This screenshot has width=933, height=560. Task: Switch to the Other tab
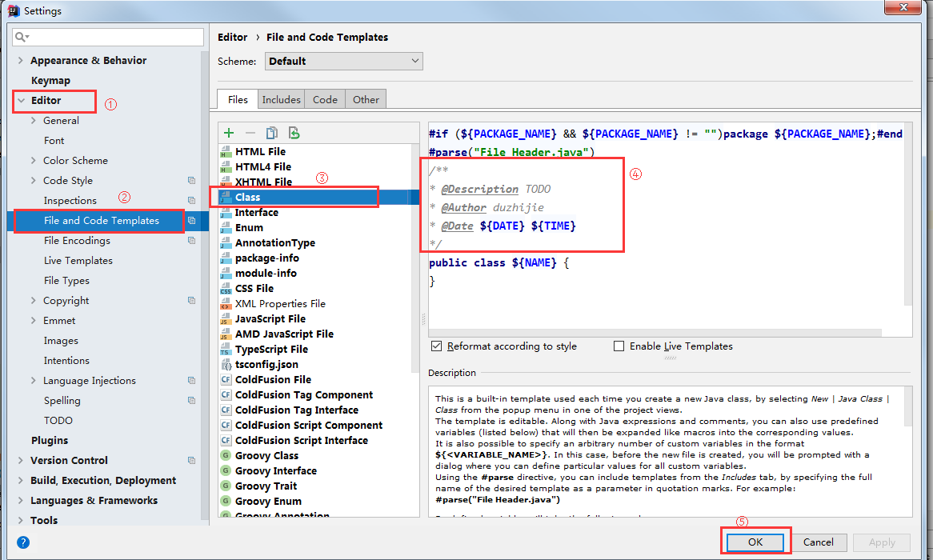[x=366, y=98]
